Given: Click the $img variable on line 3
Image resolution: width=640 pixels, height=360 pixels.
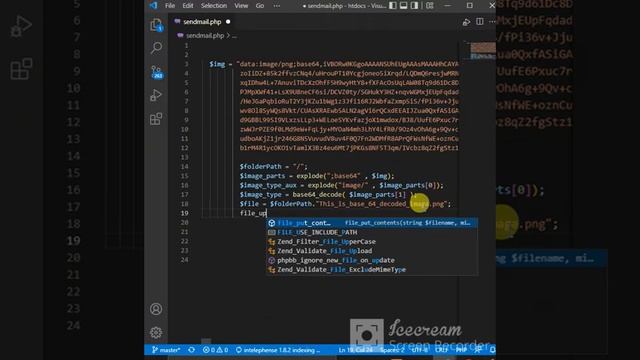Looking at the screenshot, I should tap(217, 64).
